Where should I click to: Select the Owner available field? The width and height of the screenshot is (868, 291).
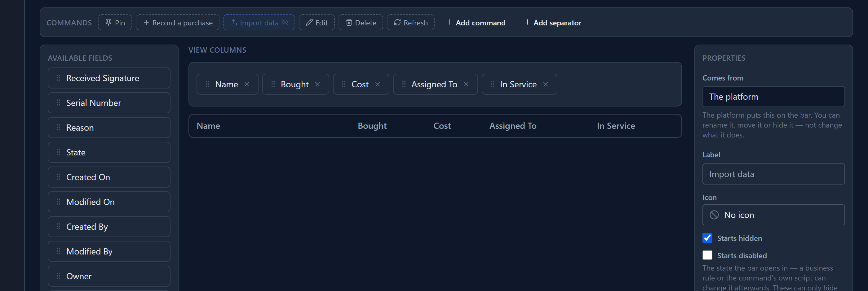click(109, 276)
